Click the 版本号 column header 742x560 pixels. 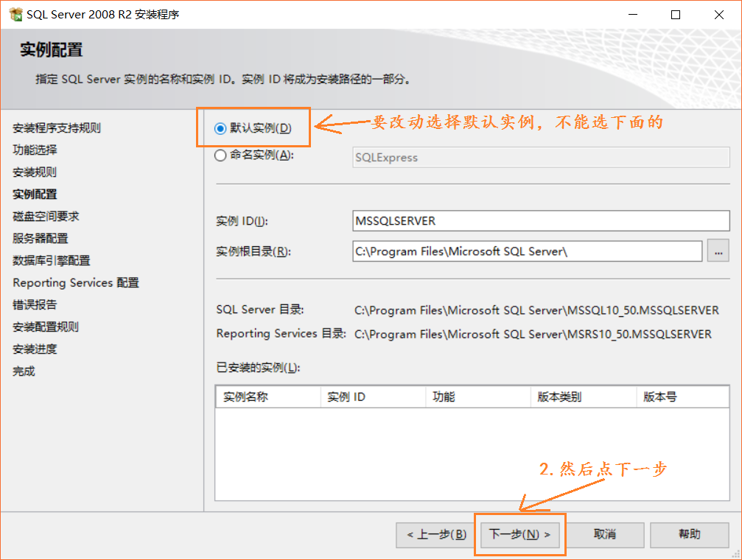click(x=683, y=396)
